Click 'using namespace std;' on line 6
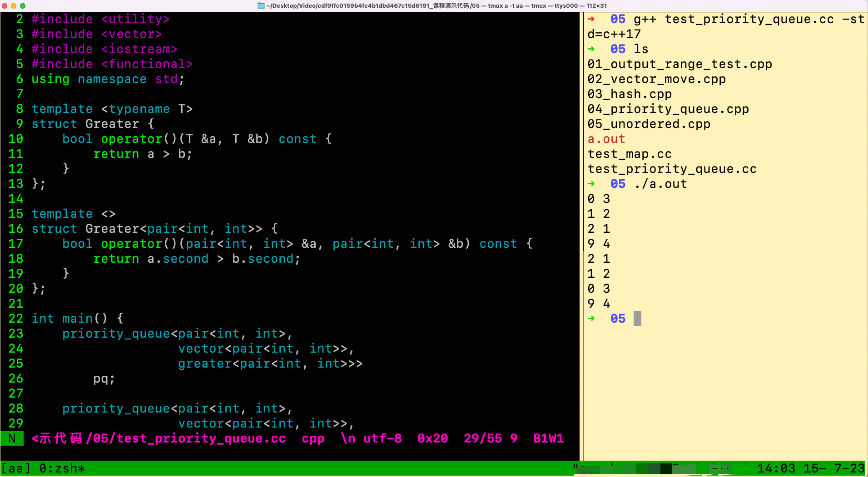The image size is (868, 477). click(108, 79)
